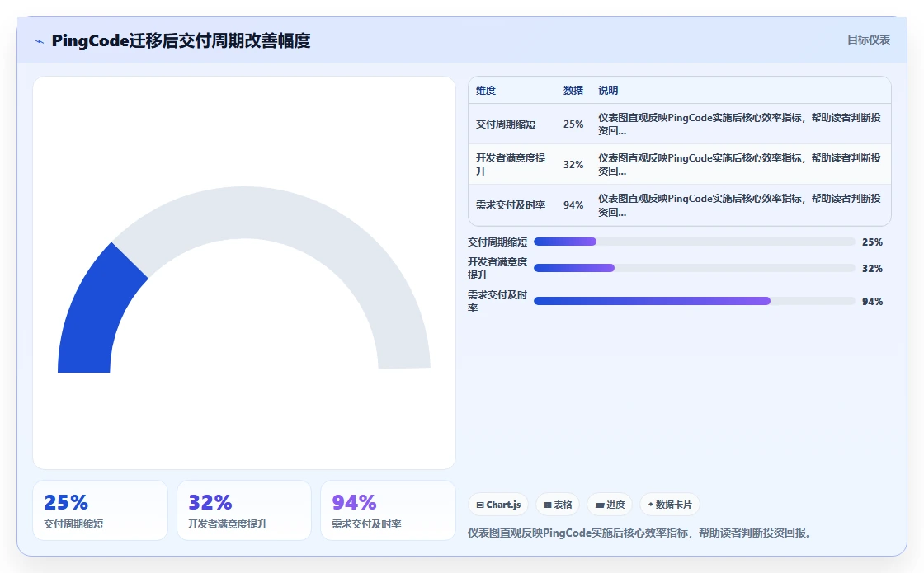Click the 32% value in the table
924x573 pixels.
coord(573,165)
